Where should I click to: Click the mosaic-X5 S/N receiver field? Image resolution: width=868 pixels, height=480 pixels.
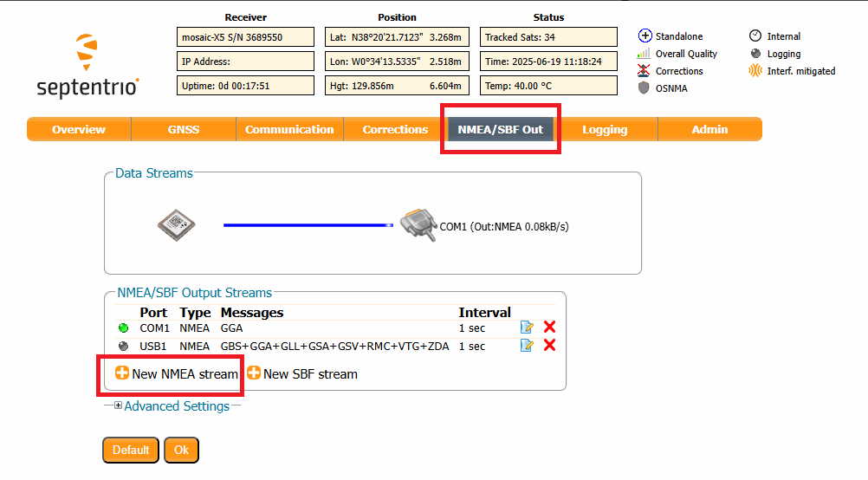pos(245,37)
